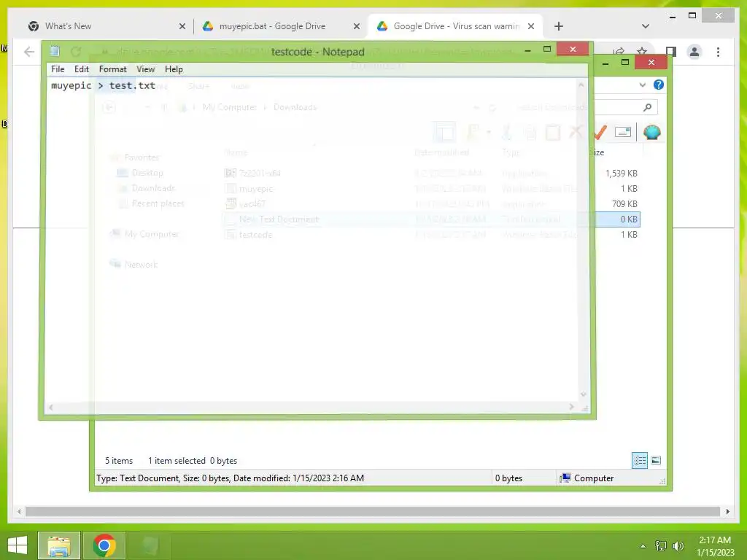Open the Windows Start menu
This screenshot has width=747, height=560.
tap(18, 545)
